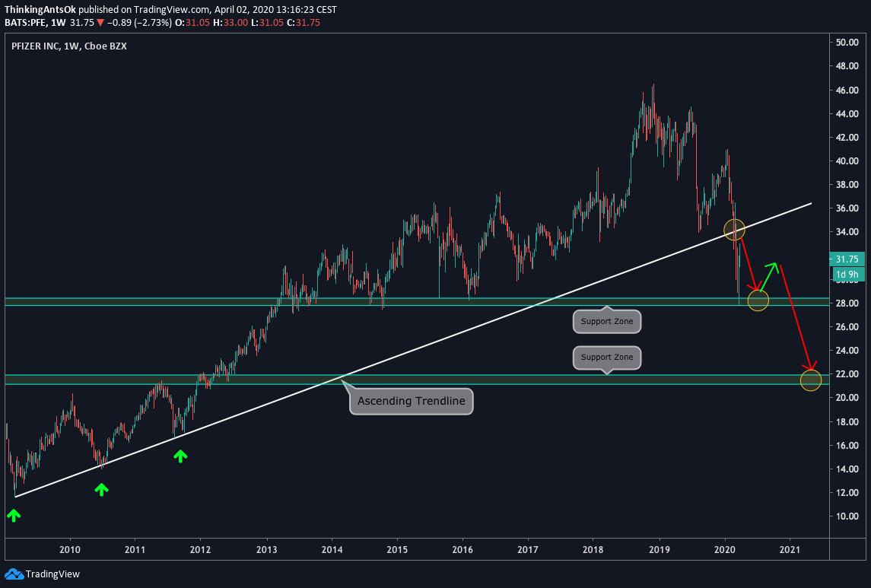Click the 50.00 price axis label
The width and height of the screenshot is (871, 588).
[847, 43]
